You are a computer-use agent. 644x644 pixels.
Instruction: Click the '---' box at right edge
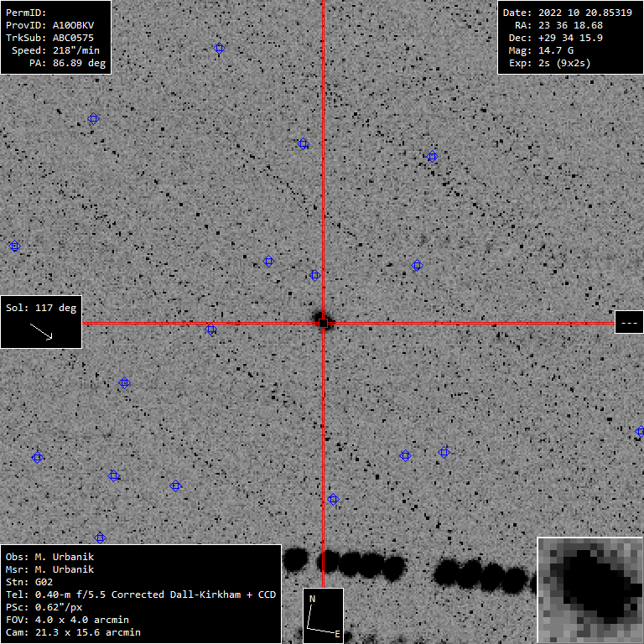click(x=629, y=322)
